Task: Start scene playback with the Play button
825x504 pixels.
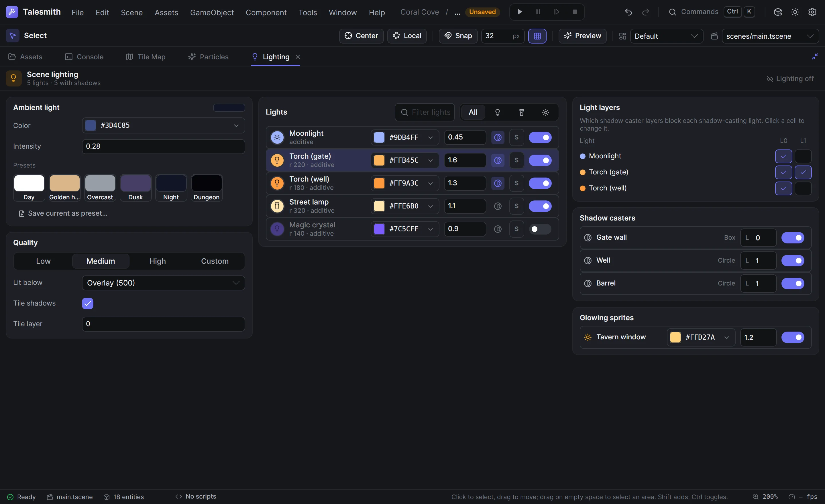Action: (x=520, y=12)
